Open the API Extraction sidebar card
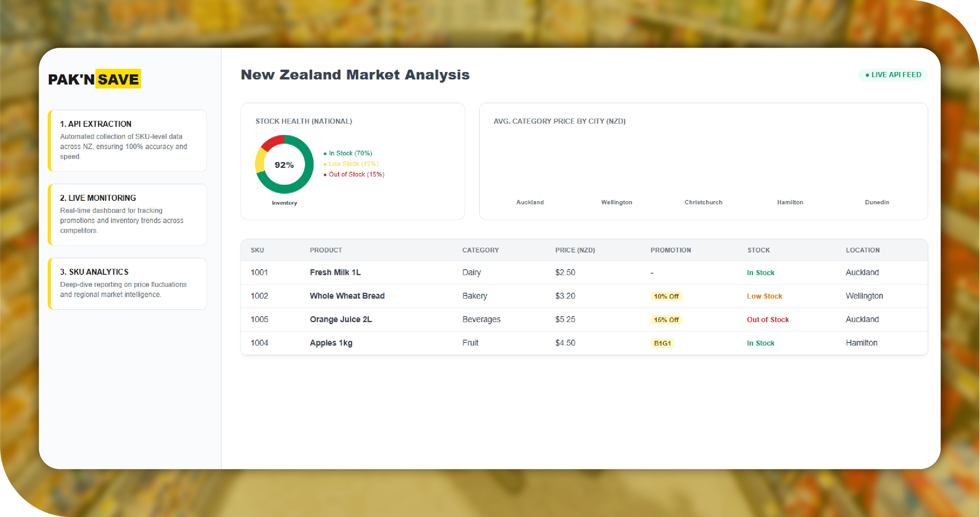This screenshot has width=980, height=517. click(127, 141)
